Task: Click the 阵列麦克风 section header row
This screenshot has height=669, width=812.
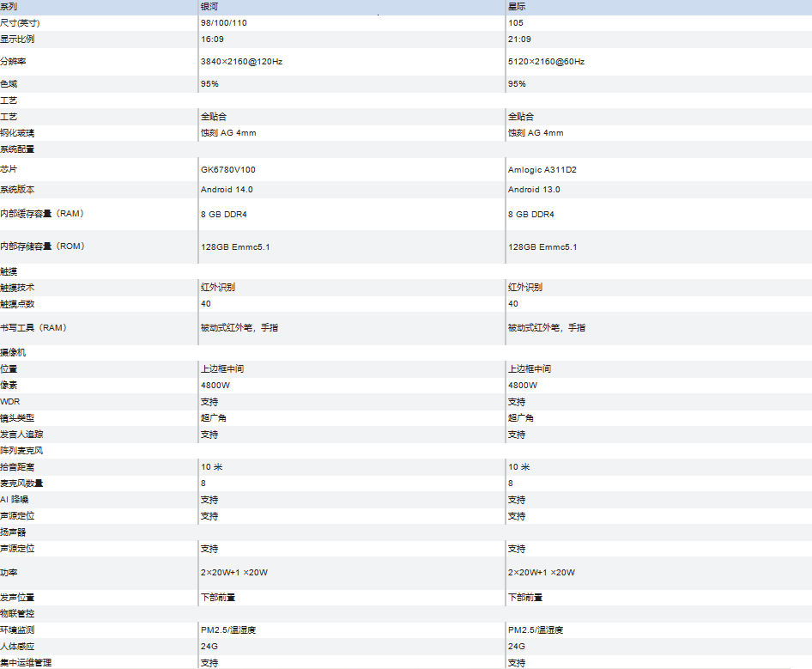Action: (x=406, y=450)
